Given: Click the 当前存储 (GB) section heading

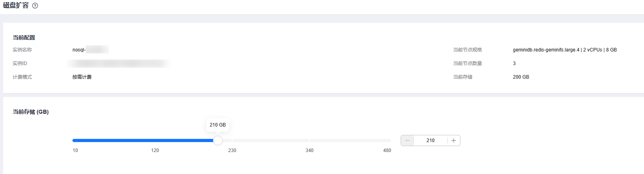Looking at the screenshot, I should pos(31,112).
